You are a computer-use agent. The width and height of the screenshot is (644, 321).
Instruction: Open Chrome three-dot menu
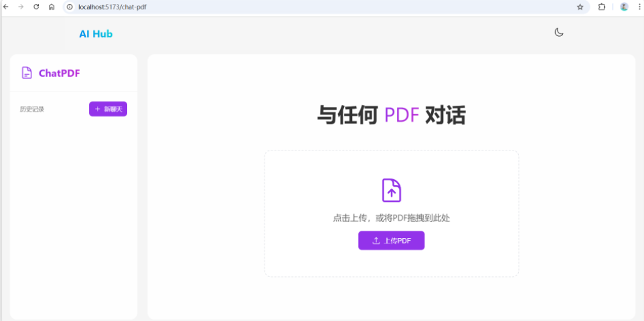click(x=639, y=7)
